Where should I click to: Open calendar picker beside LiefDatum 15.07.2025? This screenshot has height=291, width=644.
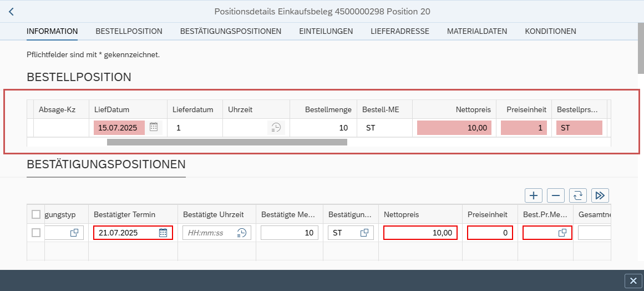(154, 127)
